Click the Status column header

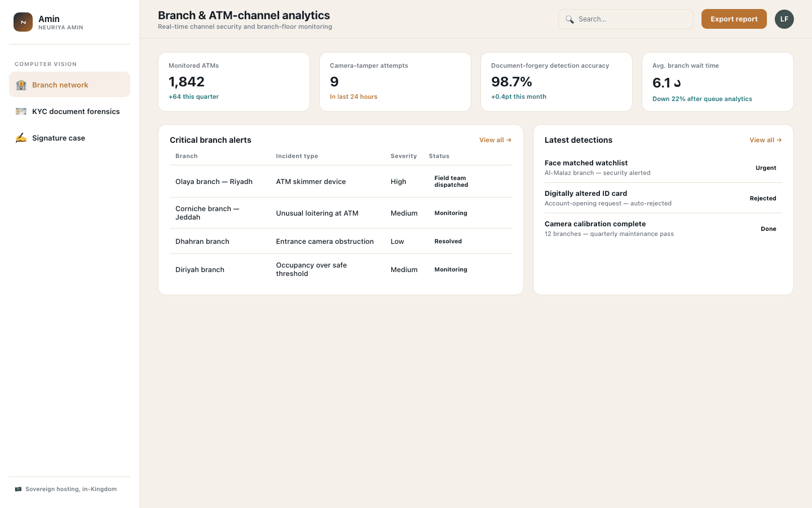coord(439,156)
